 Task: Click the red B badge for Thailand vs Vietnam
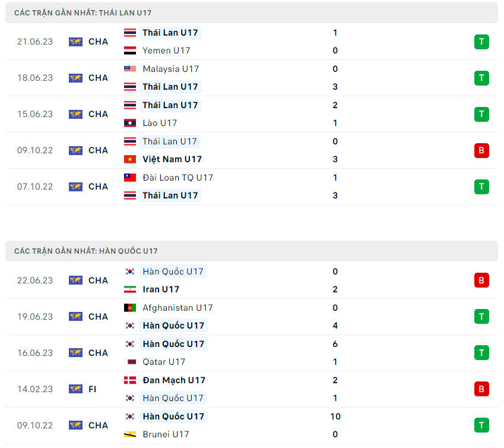point(481,150)
